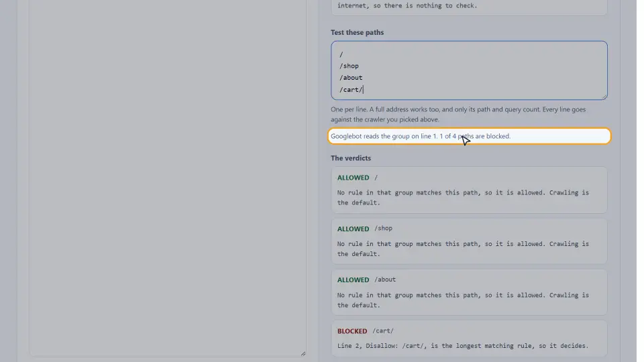Click '/cart/' line in the paths textarea
Image resolution: width=644 pixels, height=362 pixels.
[351, 89]
